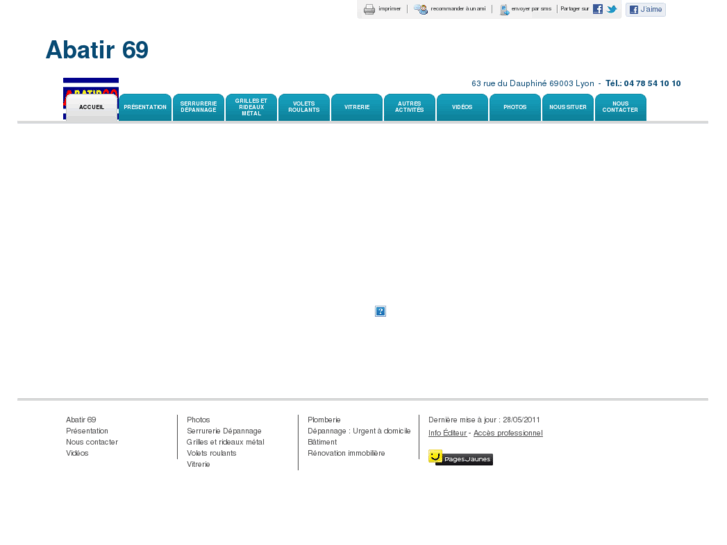
Task: Click the phone number 04 78 54 10 10
Action: (x=652, y=83)
